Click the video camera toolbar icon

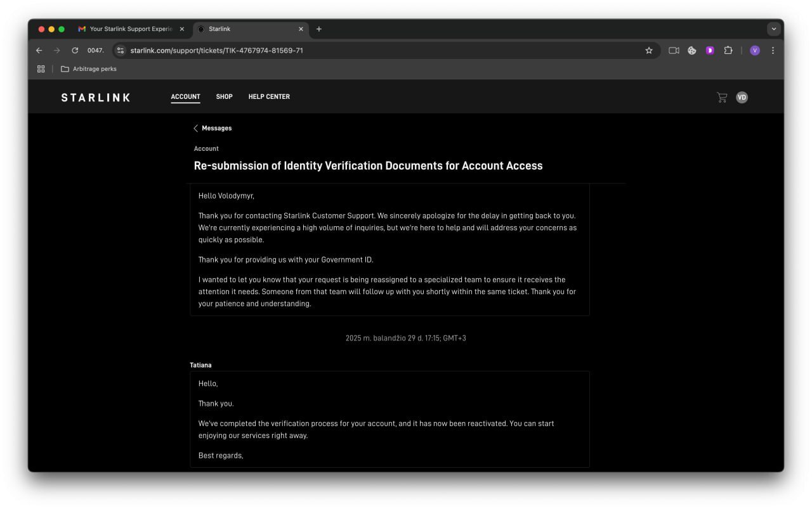(x=674, y=51)
